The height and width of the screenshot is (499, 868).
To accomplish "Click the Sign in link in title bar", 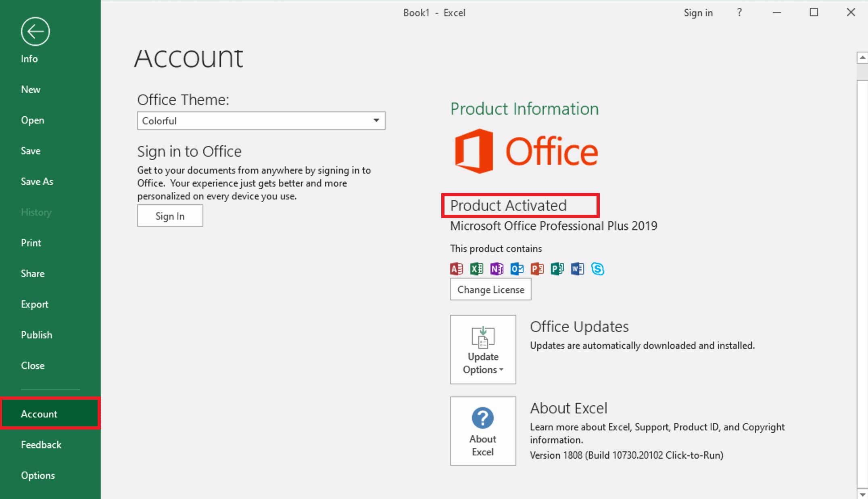I will (698, 13).
